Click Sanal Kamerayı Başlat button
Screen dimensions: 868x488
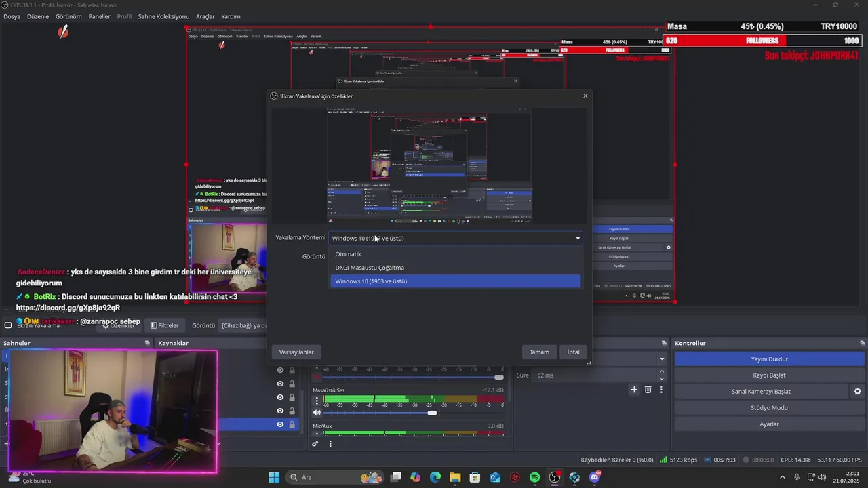(761, 391)
